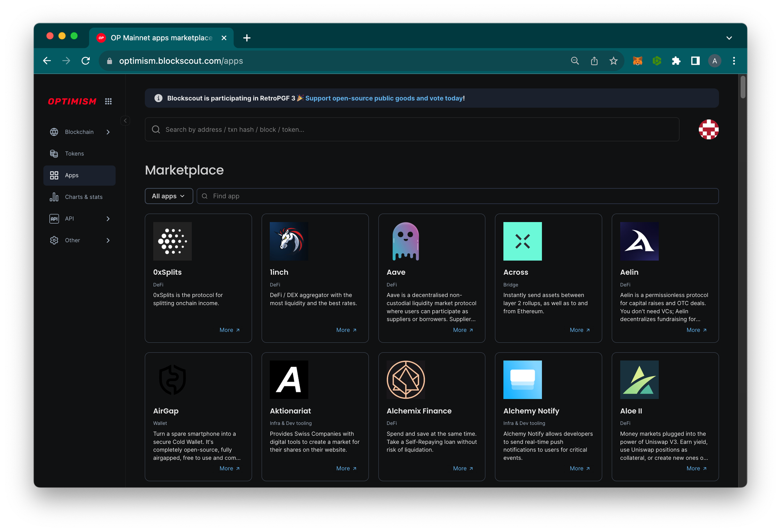Go to Tokens in sidebar
The image size is (781, 532).
[x=74, y=154]
